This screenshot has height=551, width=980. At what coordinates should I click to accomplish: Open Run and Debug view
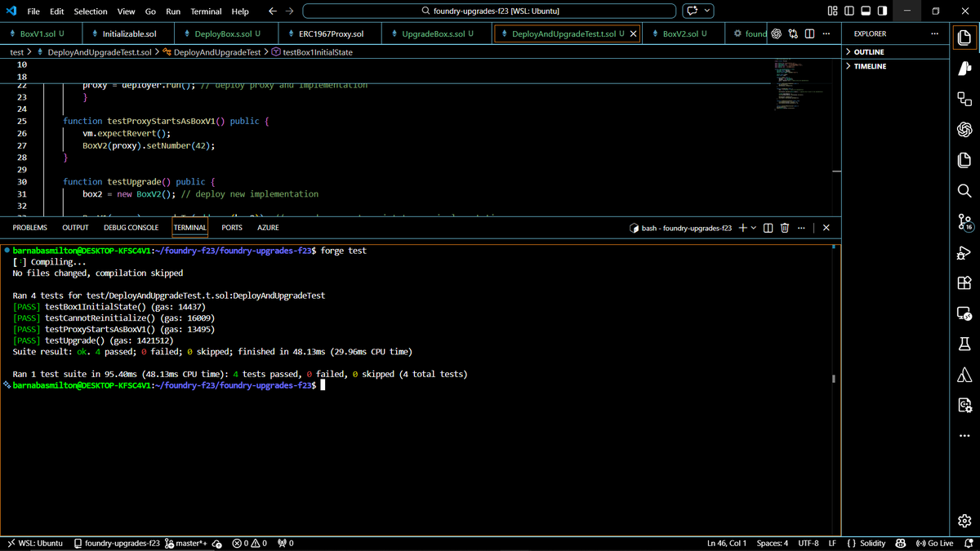(964, 252)
